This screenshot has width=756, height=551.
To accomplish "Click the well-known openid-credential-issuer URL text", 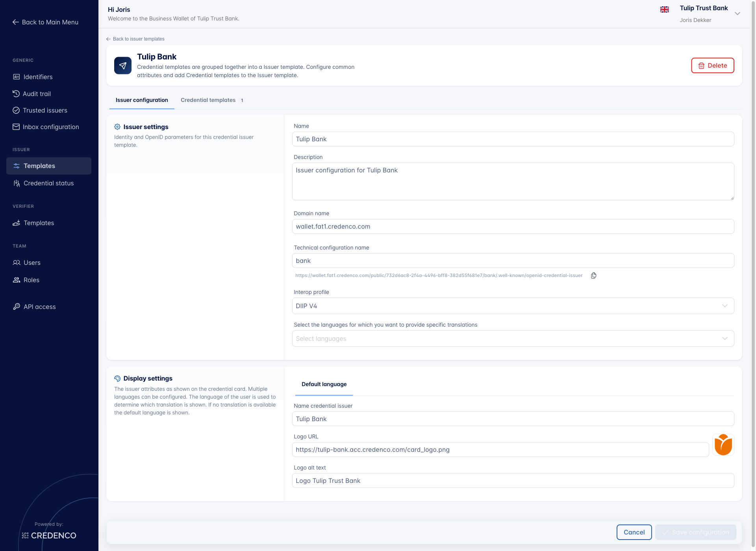I will (x=439, y=275).
